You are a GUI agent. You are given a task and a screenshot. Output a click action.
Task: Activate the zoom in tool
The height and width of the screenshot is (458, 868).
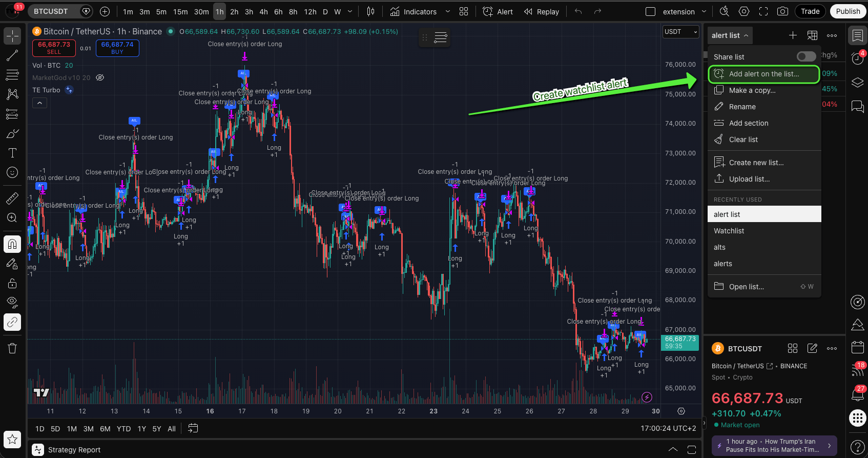click(x=12, y=217)
